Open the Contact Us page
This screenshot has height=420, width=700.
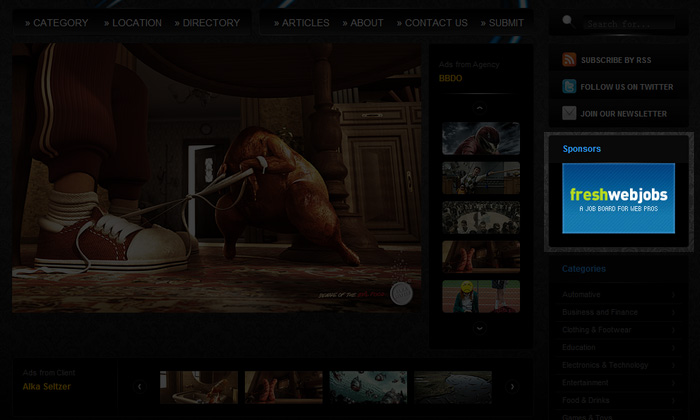[x=432, y=23]
